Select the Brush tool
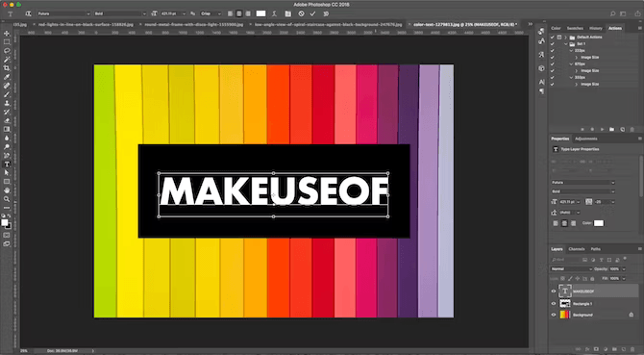Viewport: 644px width, 355px height. click(7, 94)
